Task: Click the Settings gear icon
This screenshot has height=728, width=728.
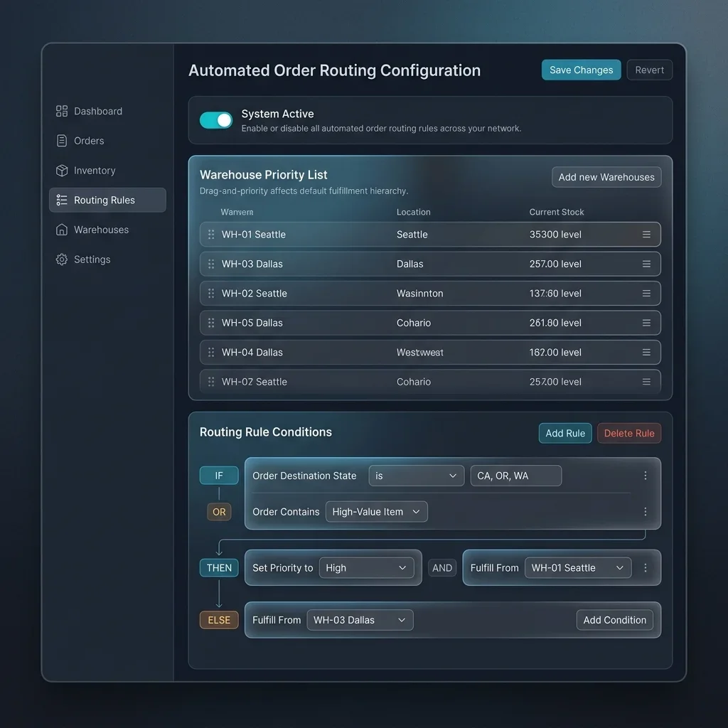Action: [x=62, y=259]
